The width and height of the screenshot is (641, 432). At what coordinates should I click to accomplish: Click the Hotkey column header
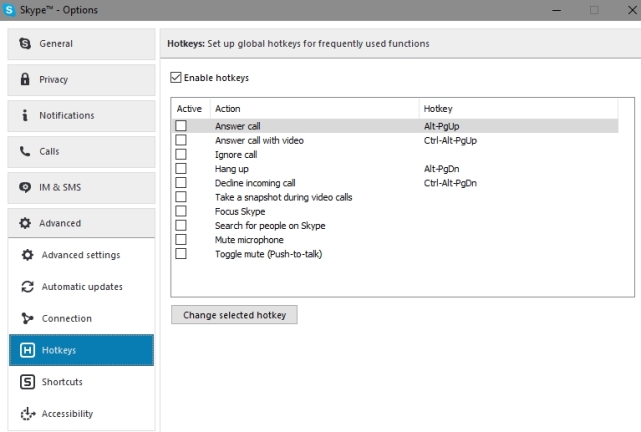[518, 109]
